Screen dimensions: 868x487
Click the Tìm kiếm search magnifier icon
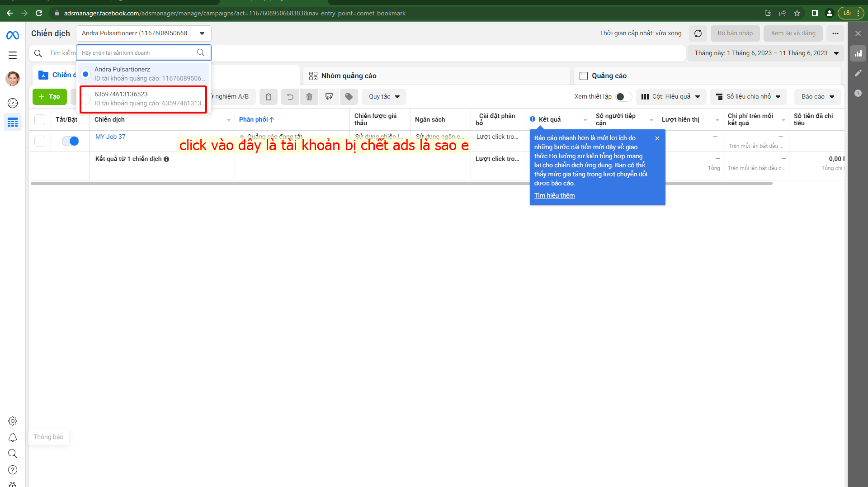tap(38, 53)
